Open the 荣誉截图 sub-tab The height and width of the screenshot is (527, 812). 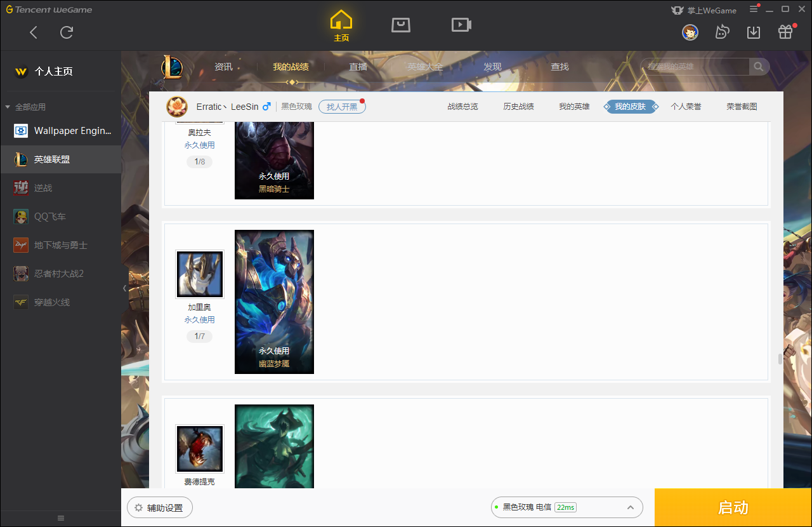[742, 107]
